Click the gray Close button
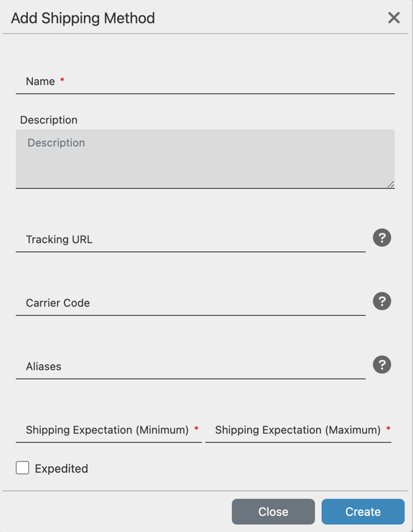Screen dimensions: 413x532 pyautogui.click(x=273, y=512)
